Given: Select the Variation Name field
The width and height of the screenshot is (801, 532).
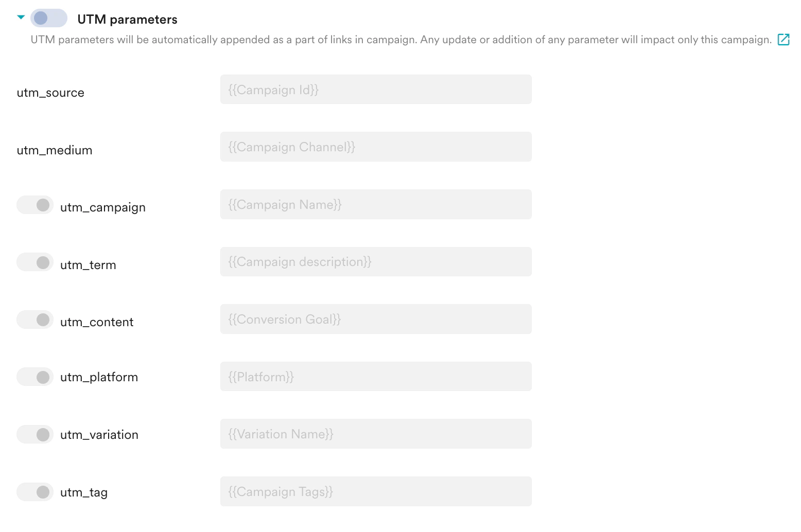Looking at the screenshot, I should pos(376,434).
